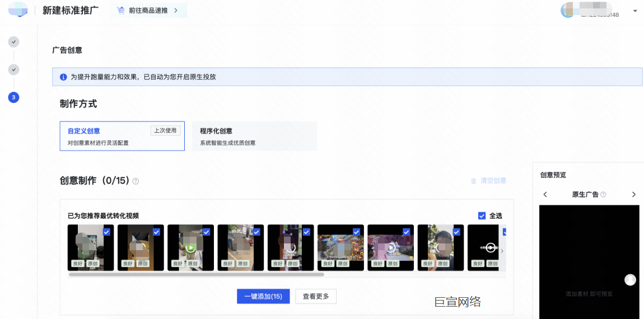
Task: Click the 添加素材 即可预览 placeholder text
Action: point(589,294)
